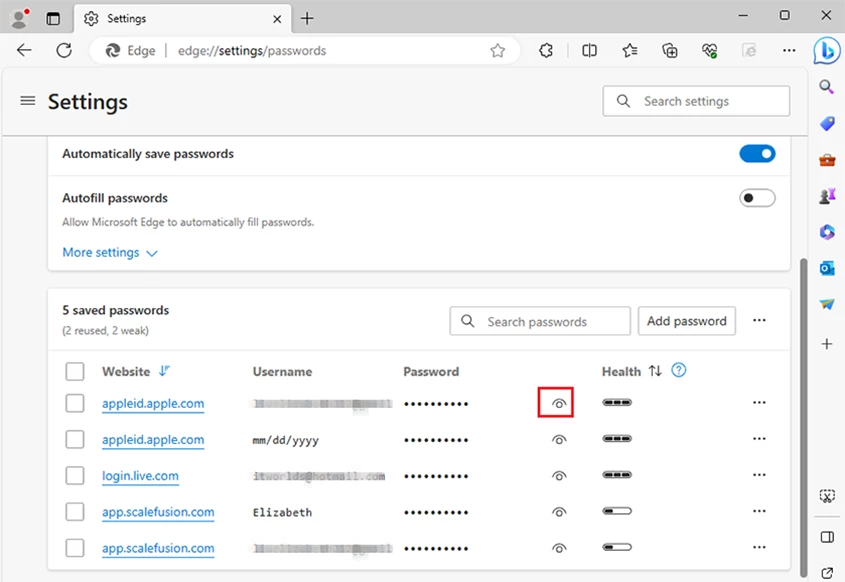
Task: Open the login.live.com link
Action: click(140, 476)
